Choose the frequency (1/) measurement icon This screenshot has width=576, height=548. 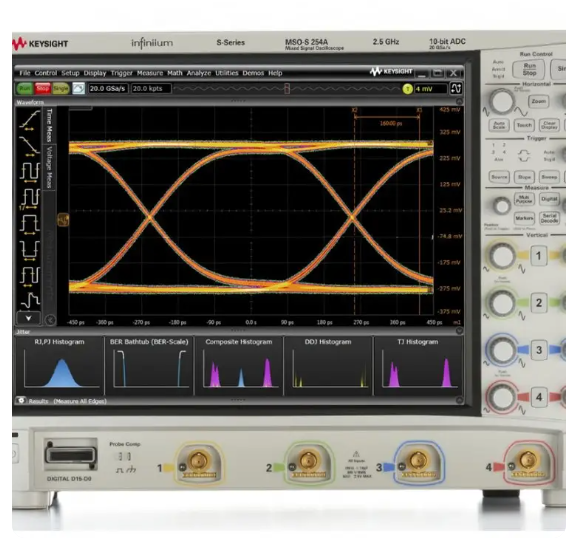click(30, 198)
